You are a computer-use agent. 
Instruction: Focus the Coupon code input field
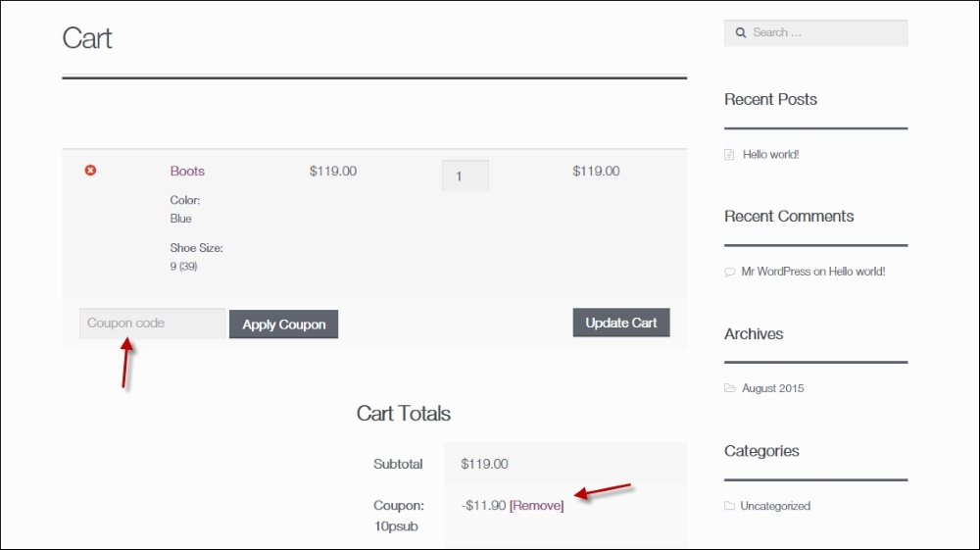(x=153, y=324)
